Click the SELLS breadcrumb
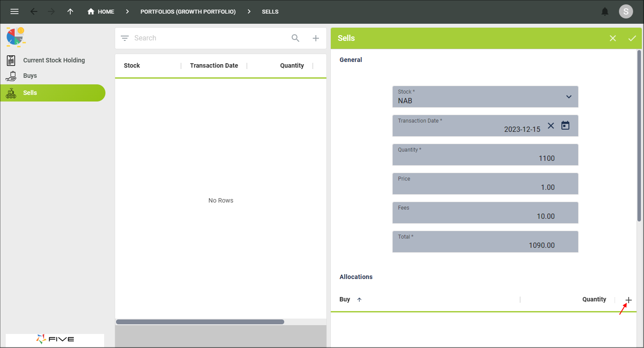644x348 pixels. 270,12
